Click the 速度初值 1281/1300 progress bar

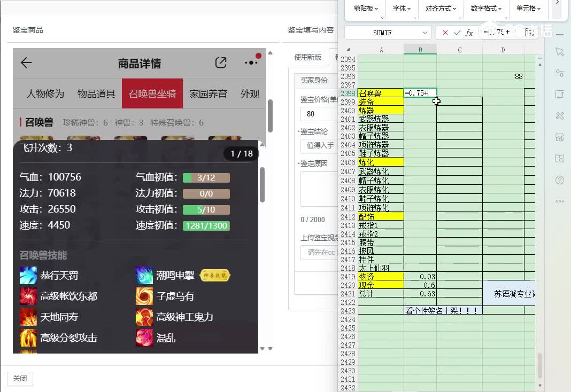(x=206, y=225)
